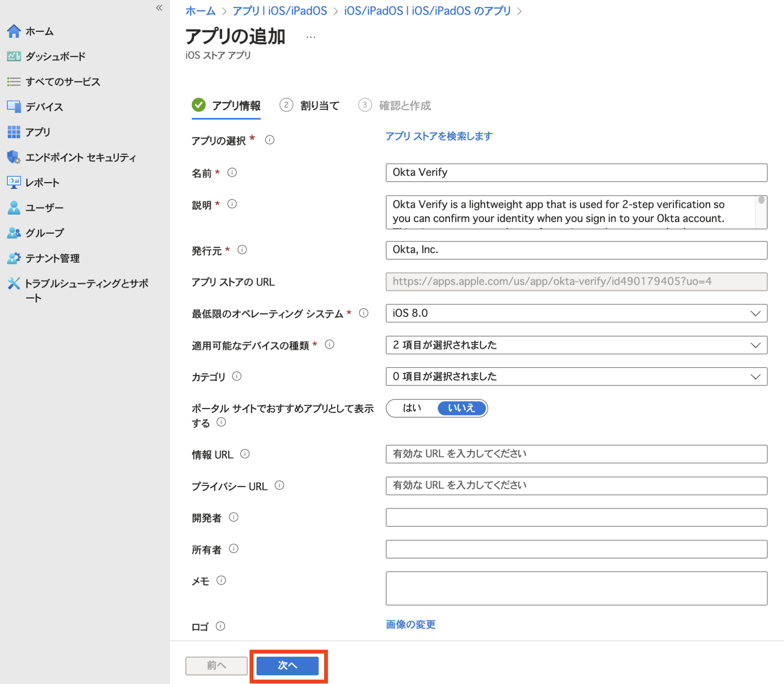Open the 確認と作成 step tab
Image resolution: width=784 pixels, height=684 pixels.
click(x=395, y=106)
